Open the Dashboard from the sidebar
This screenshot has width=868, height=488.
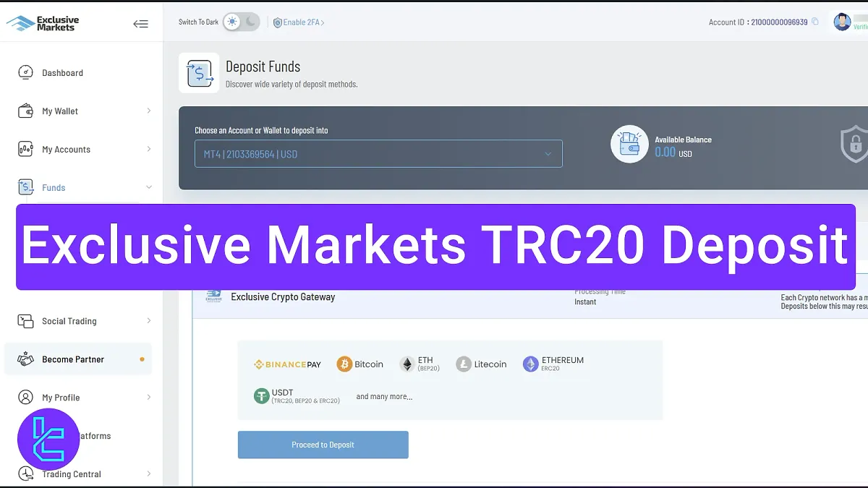point(26,72)
